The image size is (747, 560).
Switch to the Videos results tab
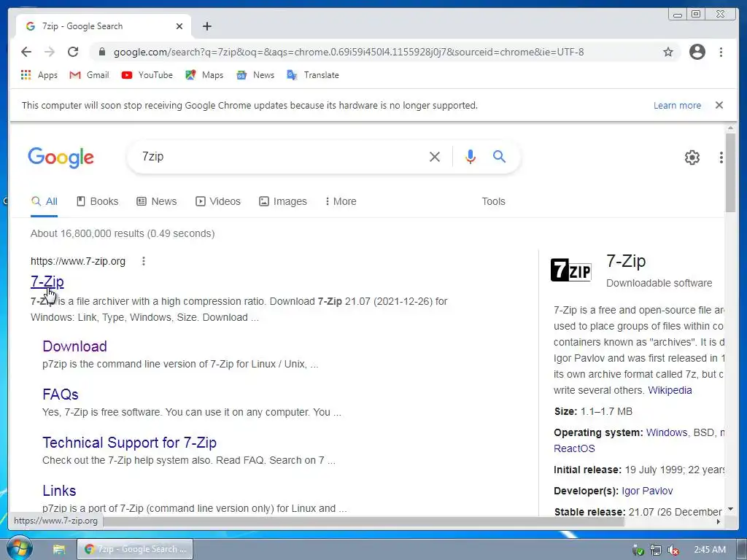217,201
